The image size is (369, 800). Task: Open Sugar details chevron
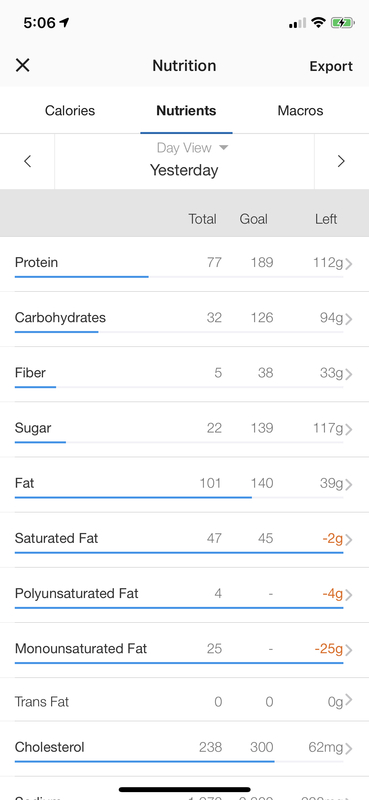(x=349, y=429)
